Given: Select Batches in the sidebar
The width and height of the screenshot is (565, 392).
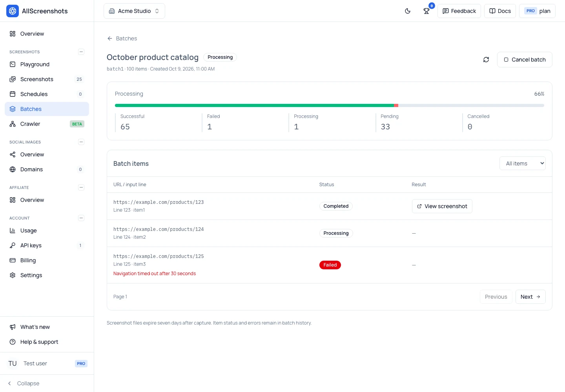Looking at the screenshot, I should [x=47, y=109].
